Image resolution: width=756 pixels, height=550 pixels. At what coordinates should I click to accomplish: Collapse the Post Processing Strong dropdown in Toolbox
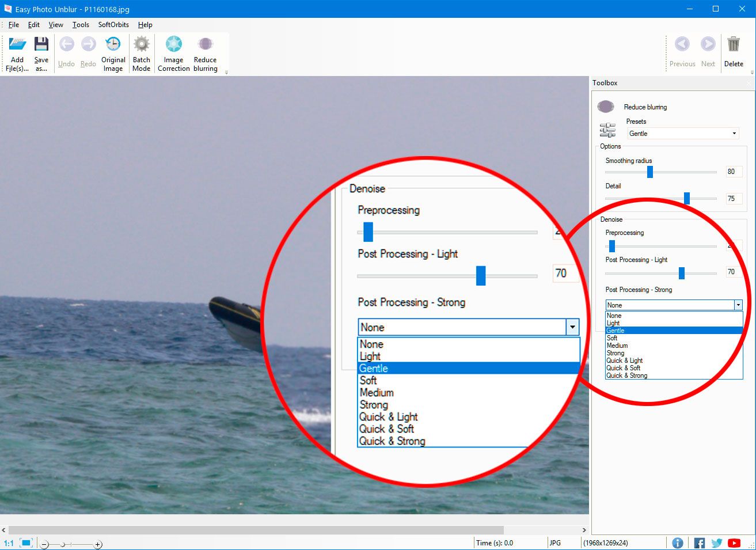pos(738,305)
